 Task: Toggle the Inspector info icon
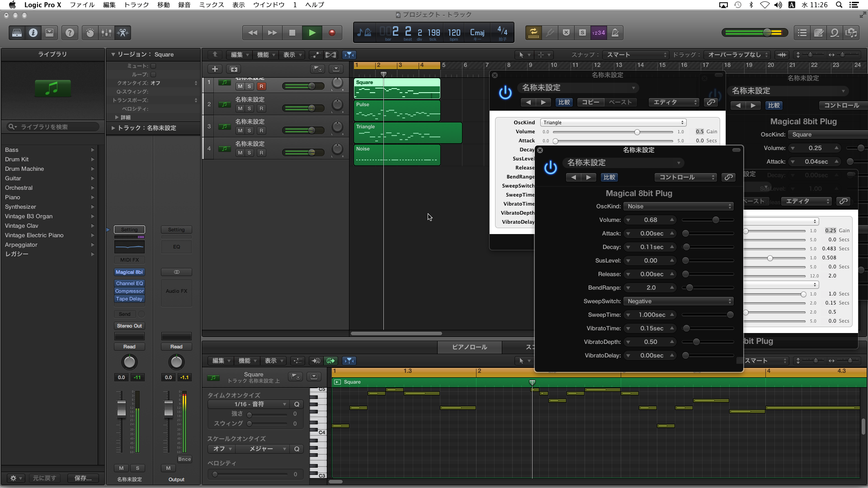pyautogui.click(x=33, y=33)
